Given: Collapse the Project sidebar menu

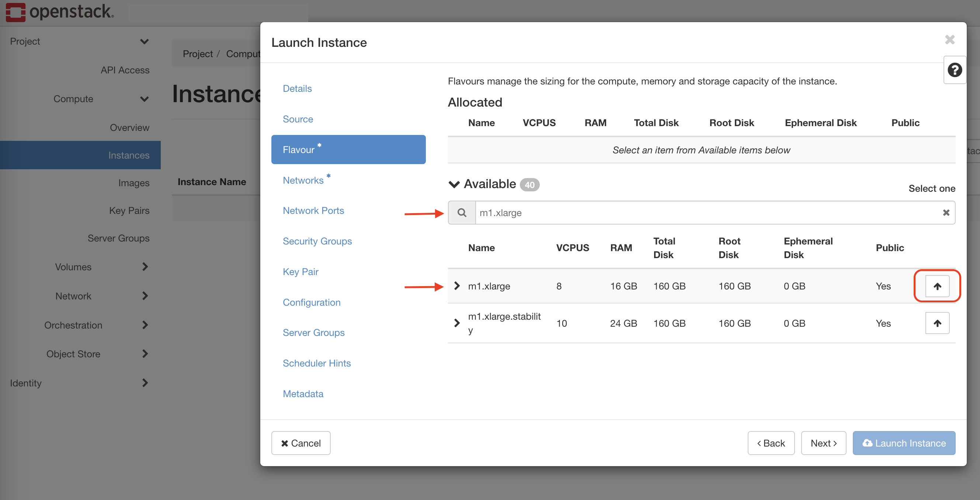Looking at the screenshot, I should pyautogui.click(x=144, y=41).
